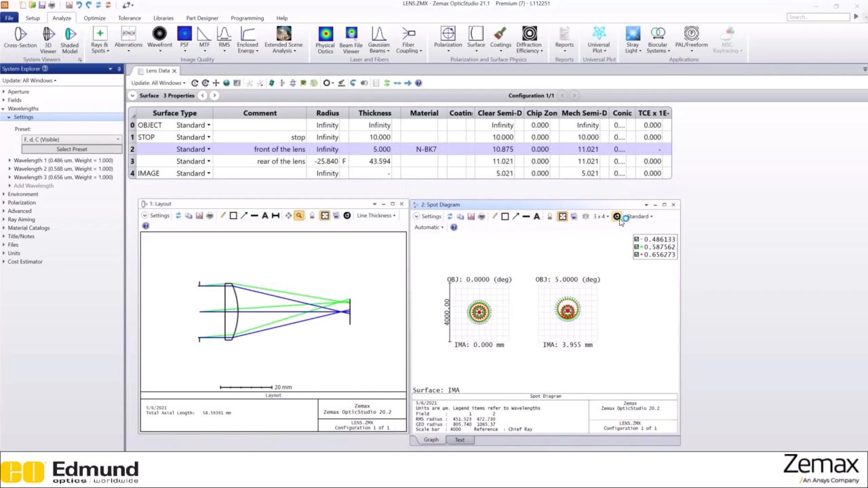This screenshot has width=868, height=488.
Task: Open the Optimize ribbon tab
Action: click(x=94, y=18)
